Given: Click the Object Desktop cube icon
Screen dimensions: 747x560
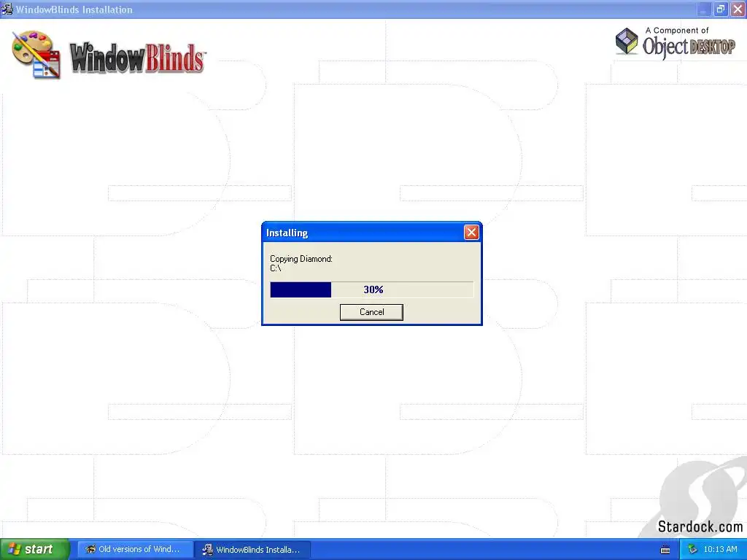Looking at the screenshot, I should pos(627,41).
